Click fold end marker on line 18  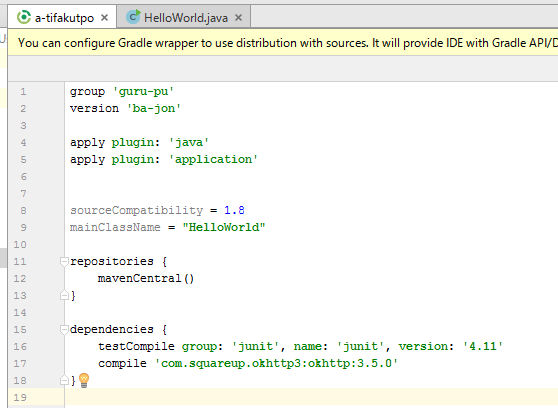point(64,380)
